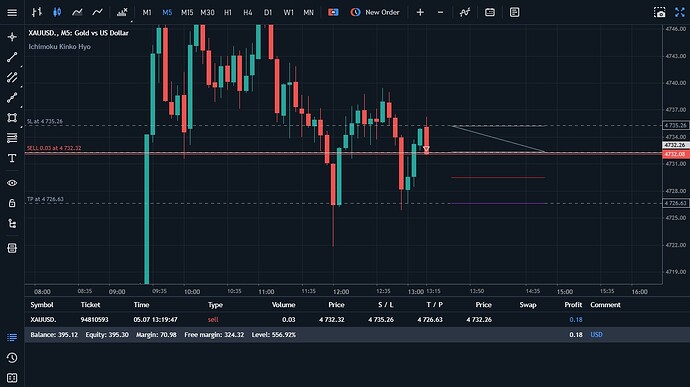Sort positions by Ticket column
690x387 pixels.
coord(90,305)
